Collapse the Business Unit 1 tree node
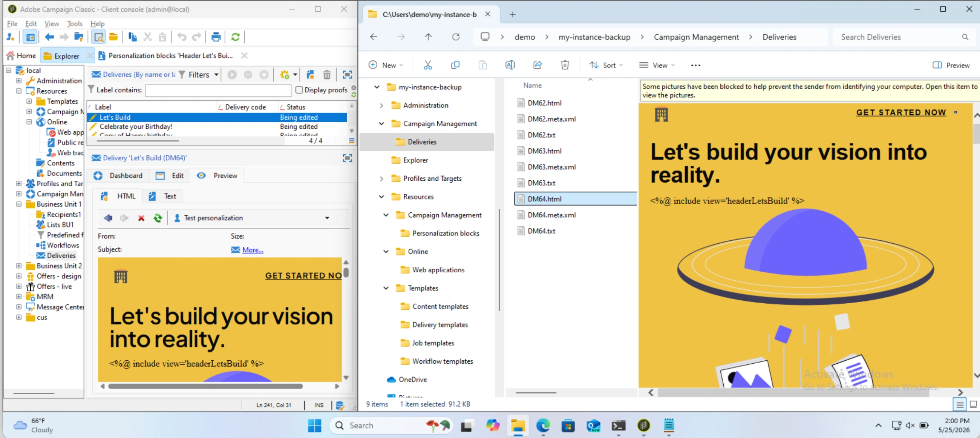 pyautogui.click(x=18, y=204)
